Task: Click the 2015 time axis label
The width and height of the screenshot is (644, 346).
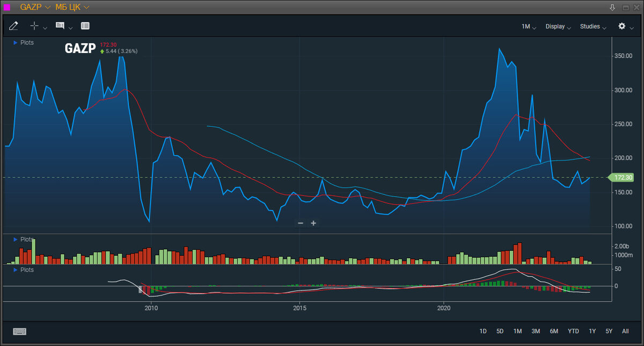Action: 299,308
